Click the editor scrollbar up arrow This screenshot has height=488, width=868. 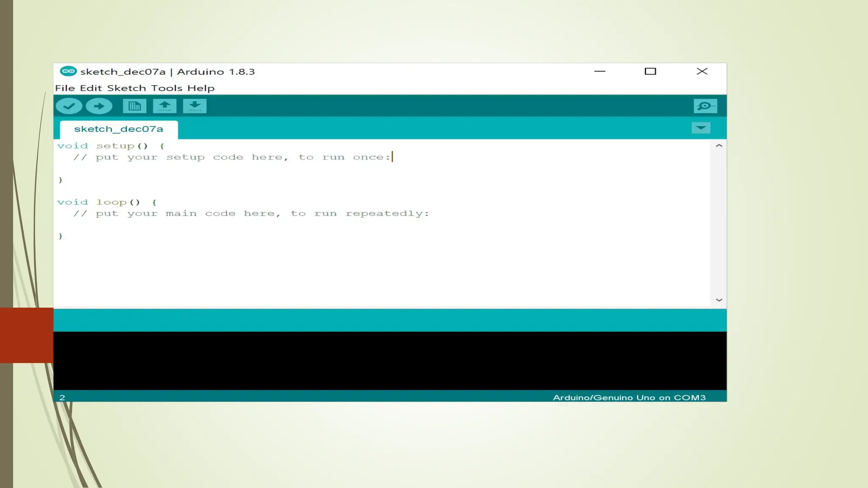click(719, 146)
